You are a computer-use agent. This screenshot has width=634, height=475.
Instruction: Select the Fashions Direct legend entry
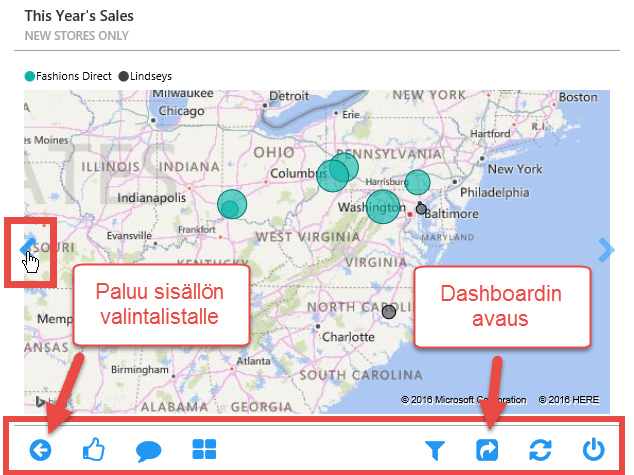(x=68, y=76)
